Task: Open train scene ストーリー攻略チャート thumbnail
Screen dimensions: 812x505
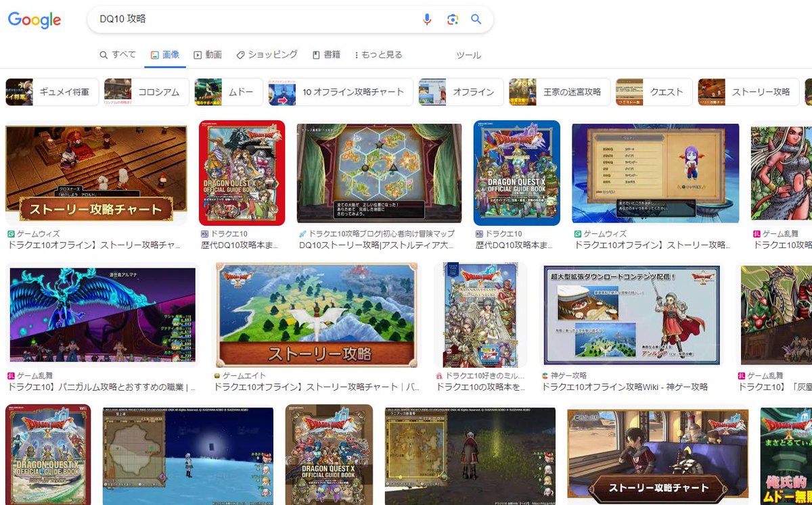Action: [658, 454]
